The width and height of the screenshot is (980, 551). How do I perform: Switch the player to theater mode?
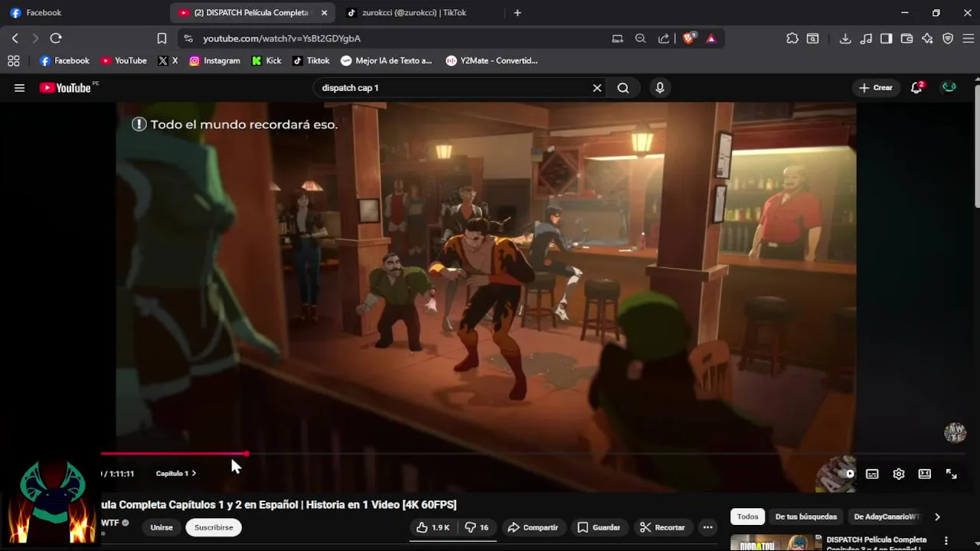coord(925,474)
